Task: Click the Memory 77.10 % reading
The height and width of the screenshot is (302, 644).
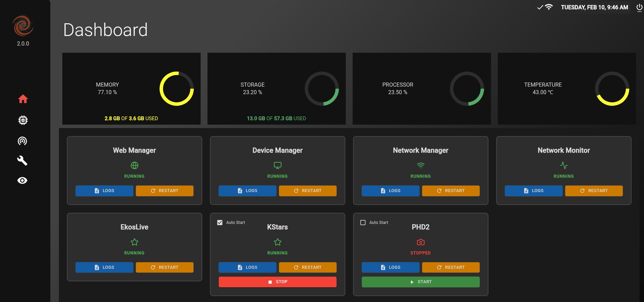Action: 108,92
